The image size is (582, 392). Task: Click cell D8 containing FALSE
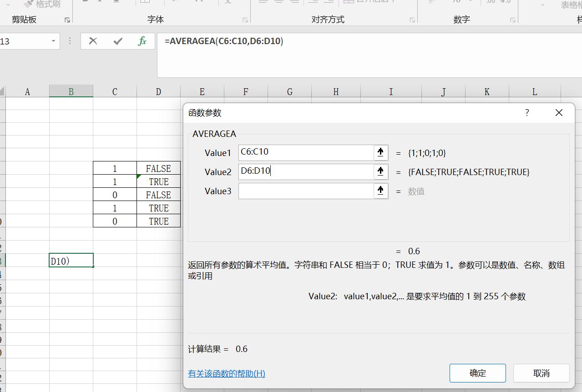coord(158,195)
